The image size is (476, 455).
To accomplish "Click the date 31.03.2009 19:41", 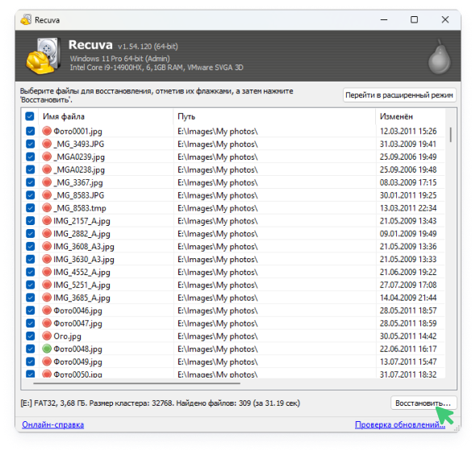I will click(408, 144).
